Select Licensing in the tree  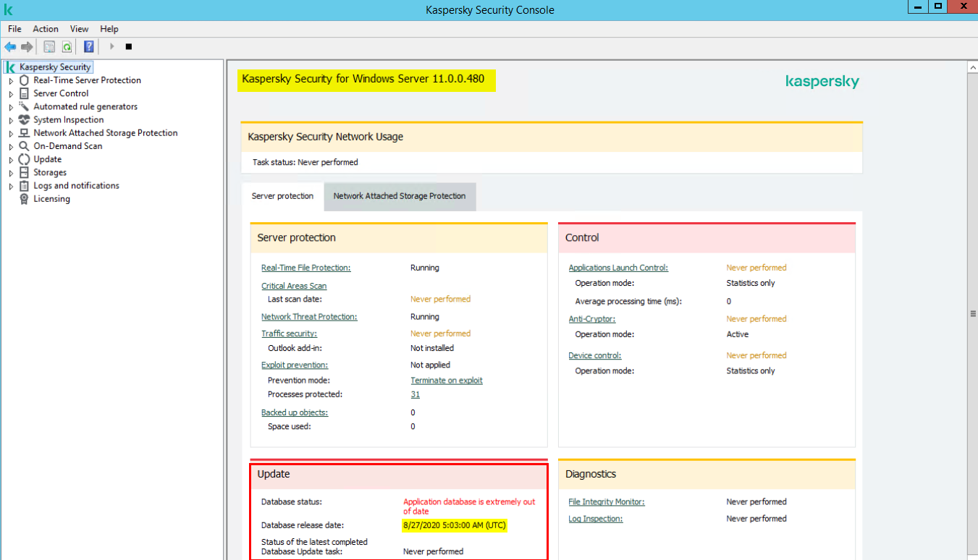[51, 199]
